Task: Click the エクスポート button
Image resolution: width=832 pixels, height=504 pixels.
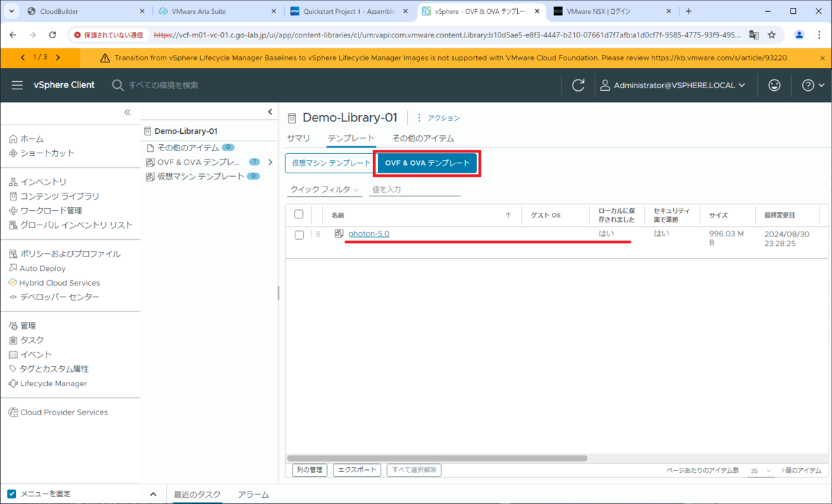Action: pyautogui.click(x=357, y=470)
